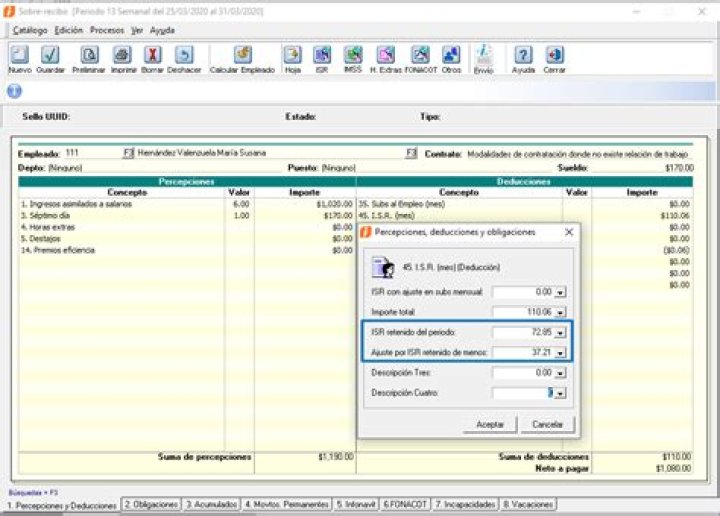
Task: Open the Procesos menu
Action: (x=106, y=30)
